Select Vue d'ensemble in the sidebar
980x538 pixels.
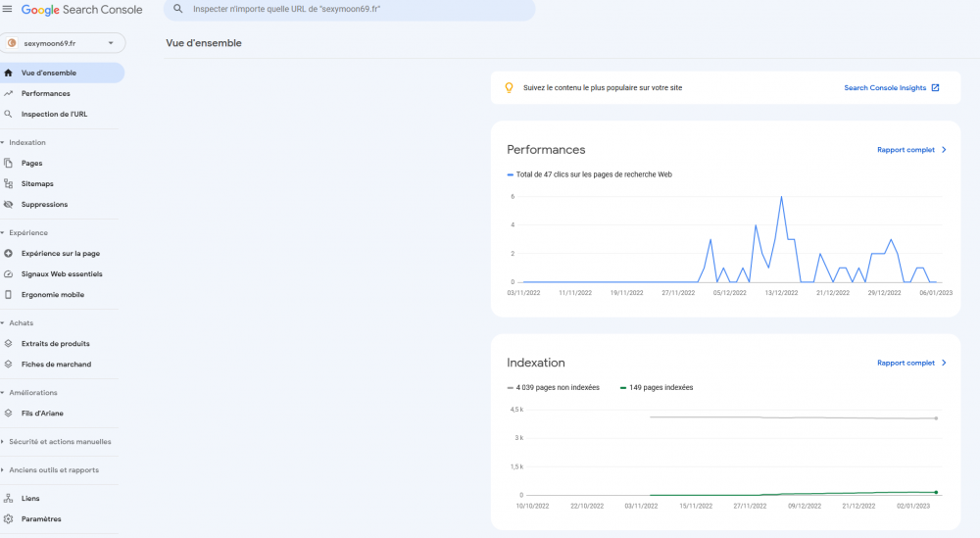(49, 73)
